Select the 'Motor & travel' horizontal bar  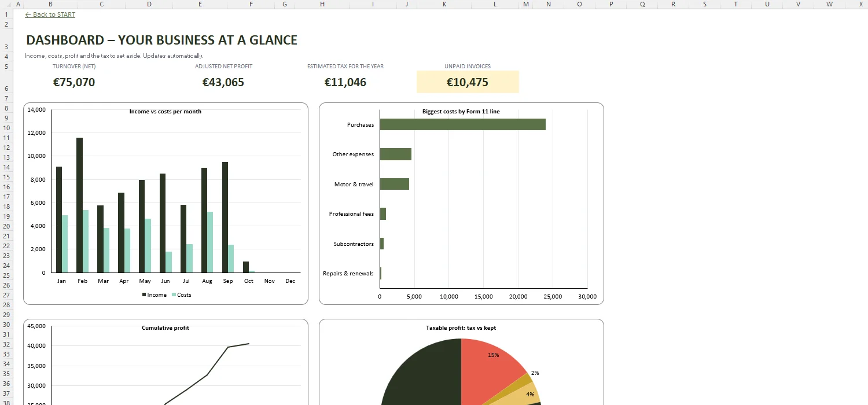(395, 184)
